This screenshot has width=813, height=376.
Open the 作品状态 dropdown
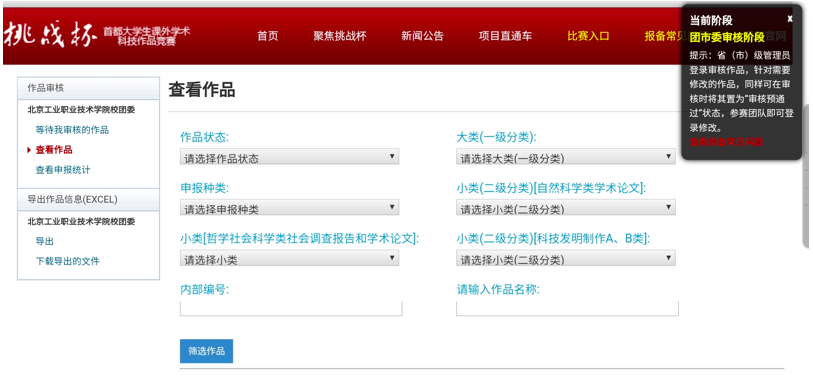point(289,157)
